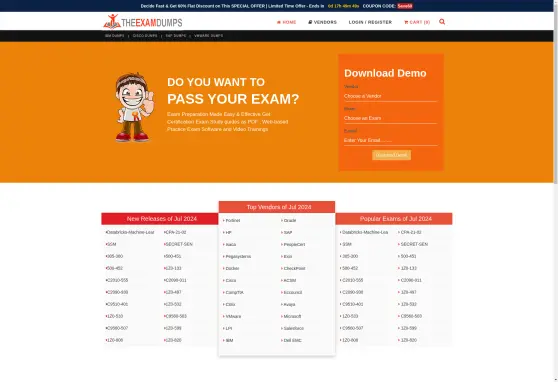This screenshot has height=382, width=558.
Task: Open Avaya vendor link
Action: pos(289,305)
